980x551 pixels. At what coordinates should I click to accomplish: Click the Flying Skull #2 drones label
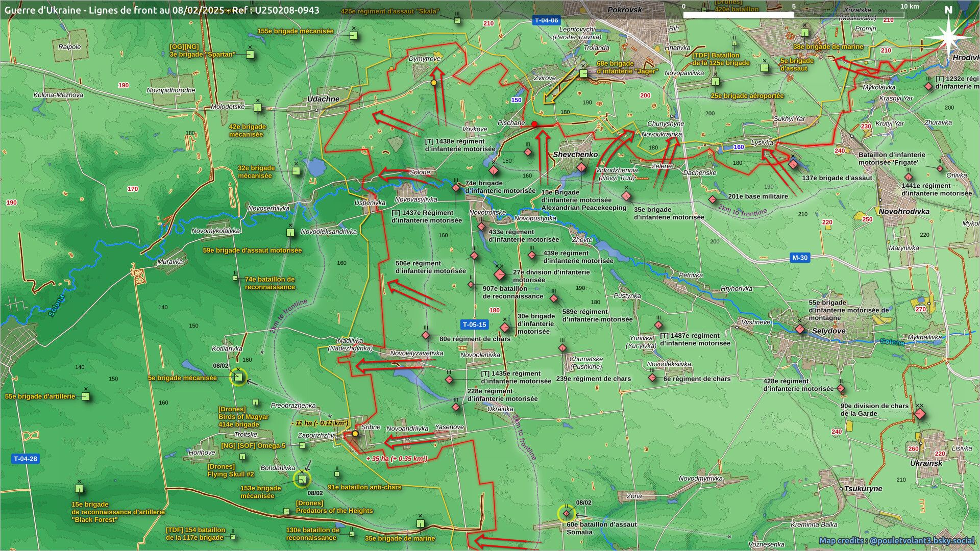[231, 470]
